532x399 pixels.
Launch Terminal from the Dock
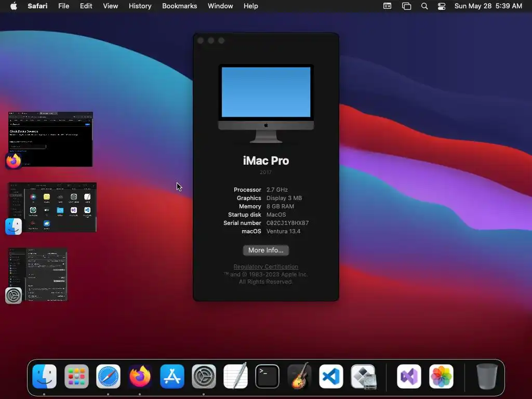268,376
